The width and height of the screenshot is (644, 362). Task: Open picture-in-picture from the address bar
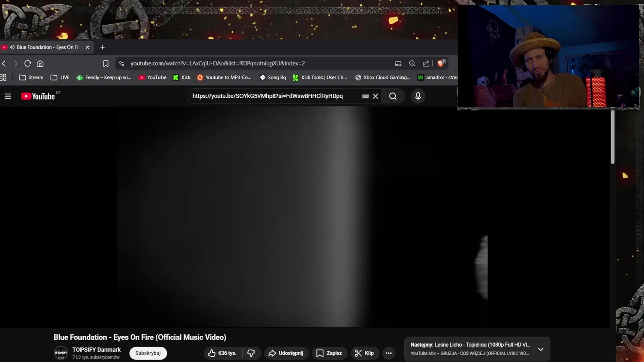coord(398,63)
